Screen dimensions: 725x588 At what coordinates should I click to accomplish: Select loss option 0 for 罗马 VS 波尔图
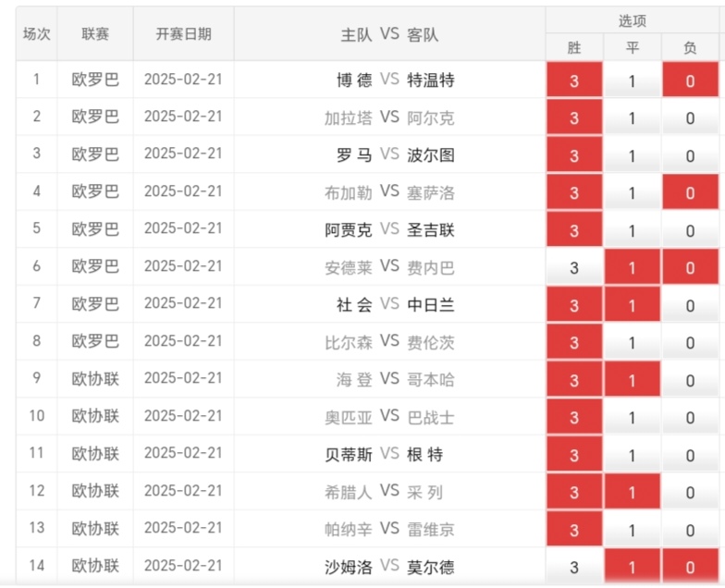click(x=690, y=155)
